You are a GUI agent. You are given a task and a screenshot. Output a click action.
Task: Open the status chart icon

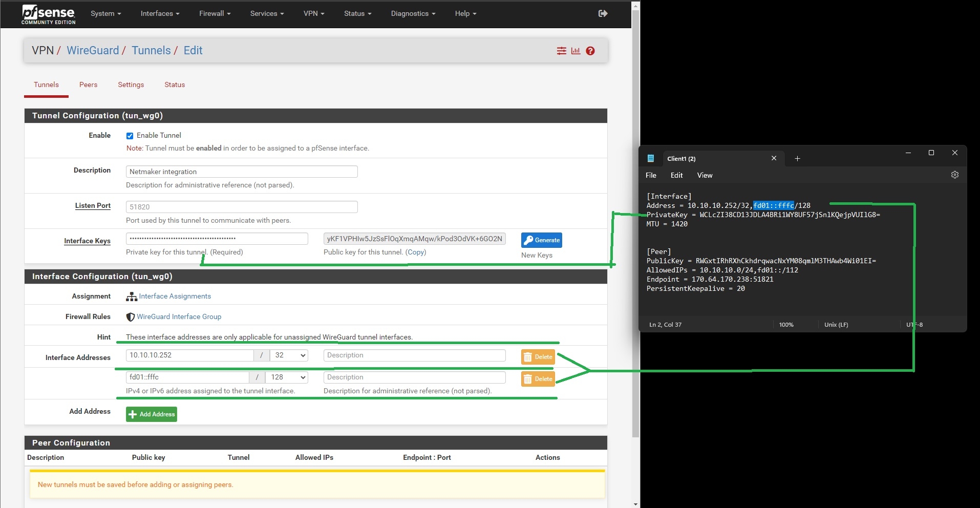[576, 51]
